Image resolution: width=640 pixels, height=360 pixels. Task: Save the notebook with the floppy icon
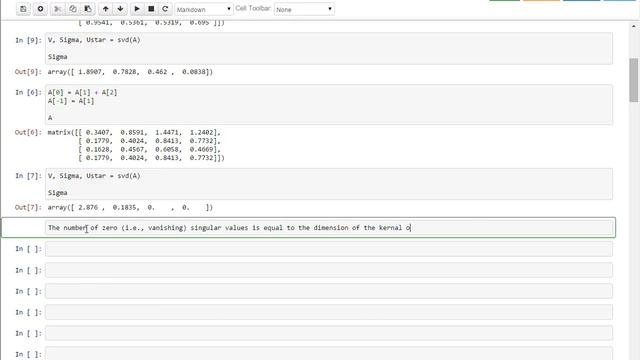click(x=23, y=9)
